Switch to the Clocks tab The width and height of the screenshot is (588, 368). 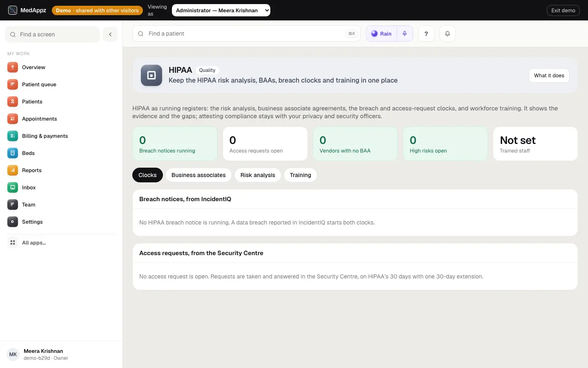(x=147, y=175)
